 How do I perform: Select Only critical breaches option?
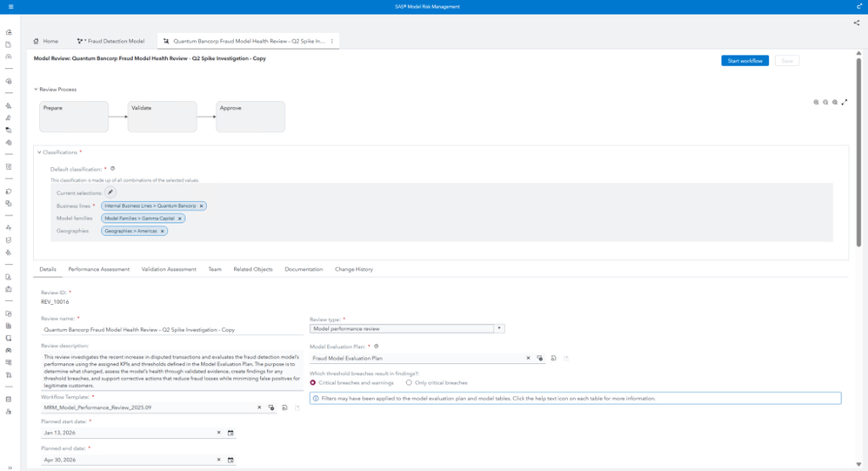(x=409, y=383)
